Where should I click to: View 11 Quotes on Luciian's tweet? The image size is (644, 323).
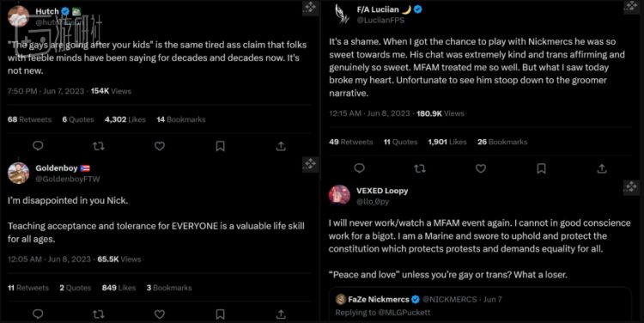[400, 142]
